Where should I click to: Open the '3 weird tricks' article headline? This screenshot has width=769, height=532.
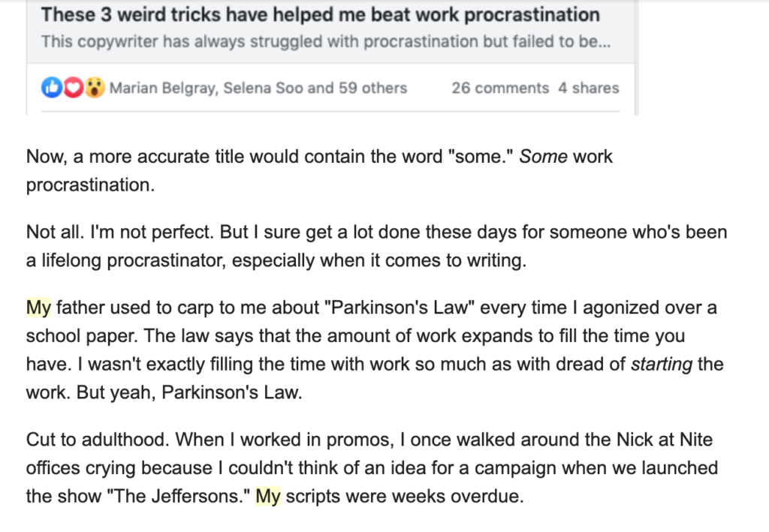click(x=320, y=15)
